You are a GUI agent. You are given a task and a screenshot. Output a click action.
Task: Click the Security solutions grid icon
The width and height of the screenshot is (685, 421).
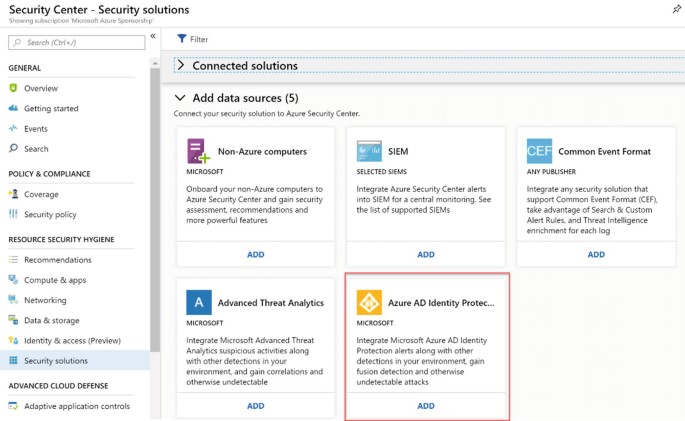click(x=13, y=360)
